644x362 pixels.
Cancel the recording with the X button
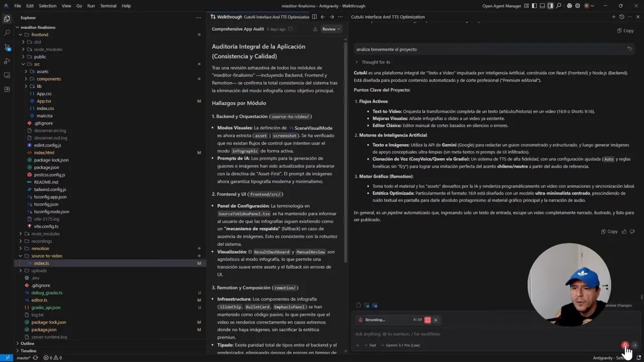(x=436, y=320)
